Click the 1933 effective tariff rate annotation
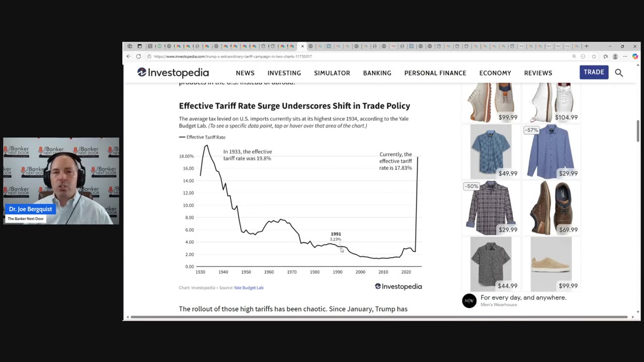This screenshot has width=644, height=362. 248,155
